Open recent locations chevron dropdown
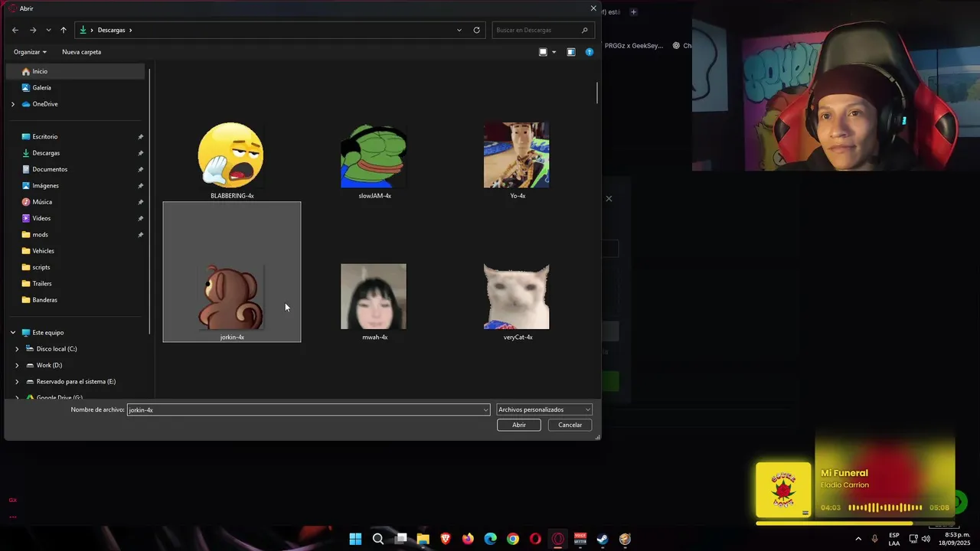The height and width of the screenshot is (551, 980). [48, 30]
